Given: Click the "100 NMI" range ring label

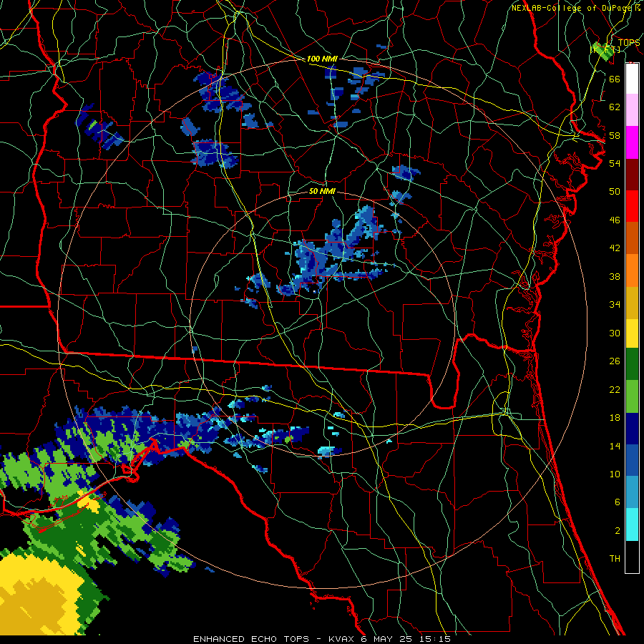Looking at the screenshot, I should pos(323,59).
